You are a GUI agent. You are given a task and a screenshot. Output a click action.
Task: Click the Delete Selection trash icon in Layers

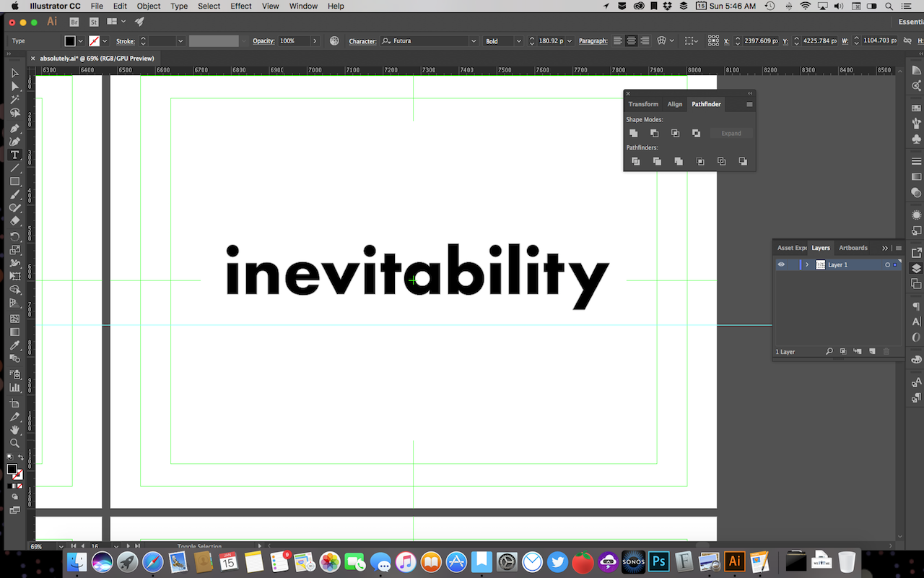pyautogui.click(x=886, y=351)
